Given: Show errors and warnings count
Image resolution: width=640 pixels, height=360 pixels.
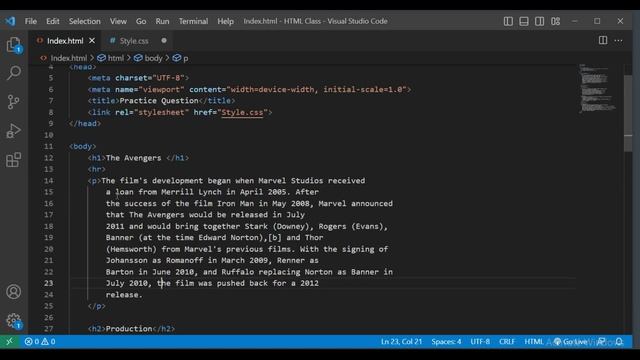Looking at the screenshot, I should (x=40, y=341).
